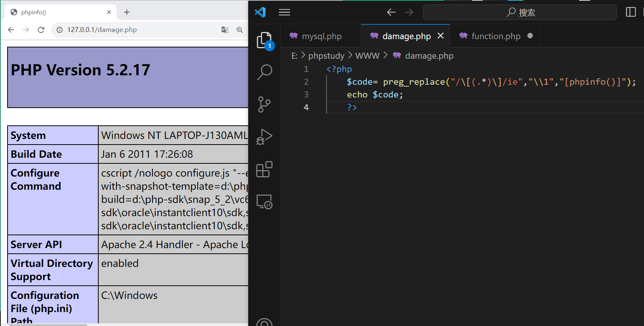
Task: Close the damage.php editor tab
Action: (441, 36)
